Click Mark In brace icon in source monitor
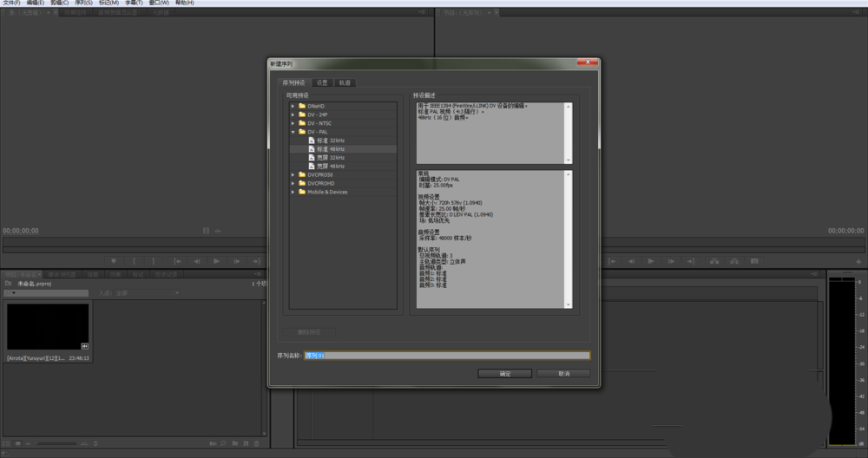 (x=134, y=261)
